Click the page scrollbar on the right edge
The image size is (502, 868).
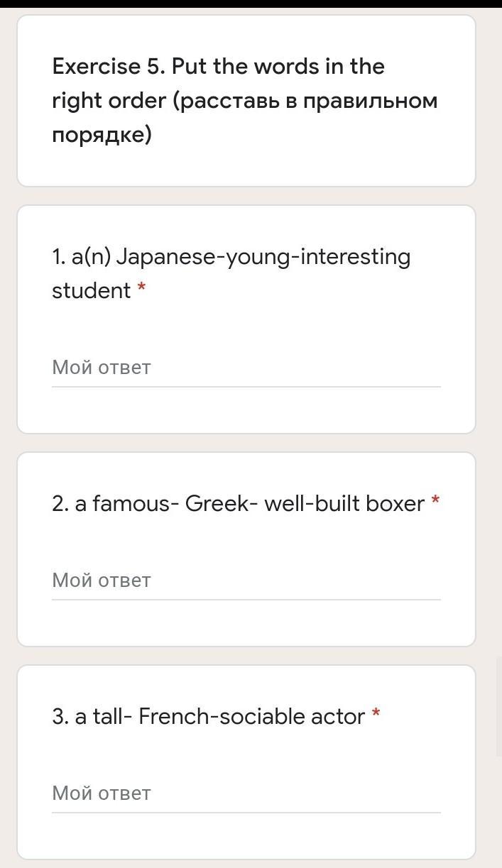point(498,706)
